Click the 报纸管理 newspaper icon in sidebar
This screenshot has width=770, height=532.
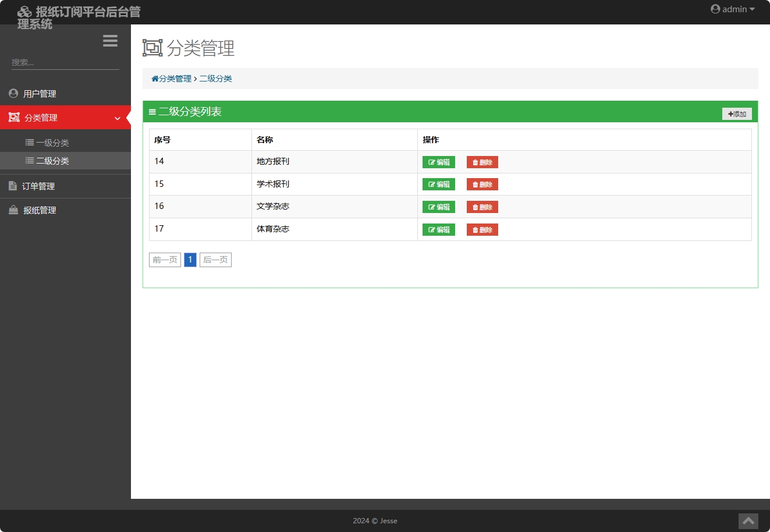pos(13,210)
